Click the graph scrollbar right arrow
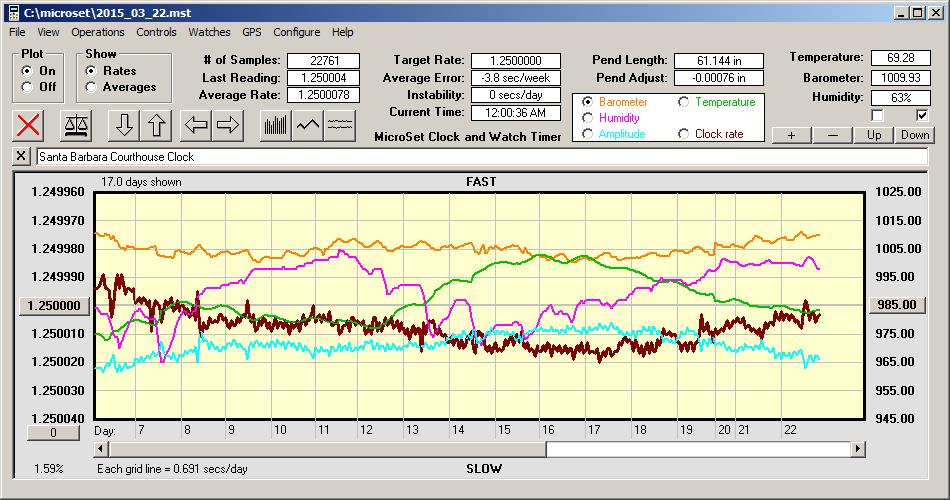The width and height of the screenshot is (950, 500). [x=857, y=449]
